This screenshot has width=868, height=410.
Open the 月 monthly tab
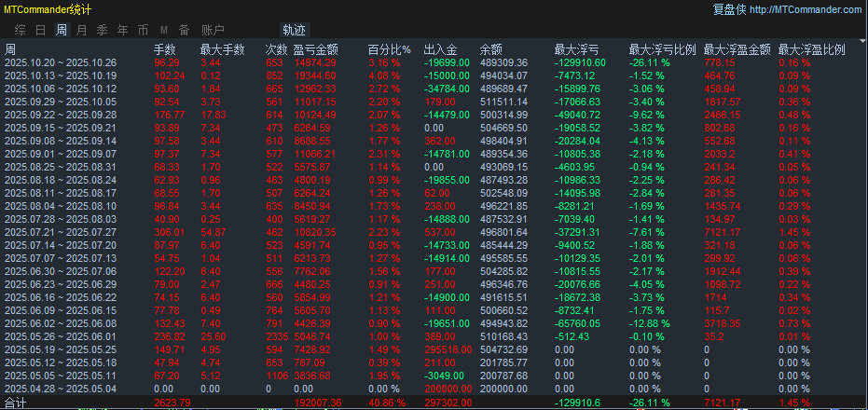pos(81,31)
